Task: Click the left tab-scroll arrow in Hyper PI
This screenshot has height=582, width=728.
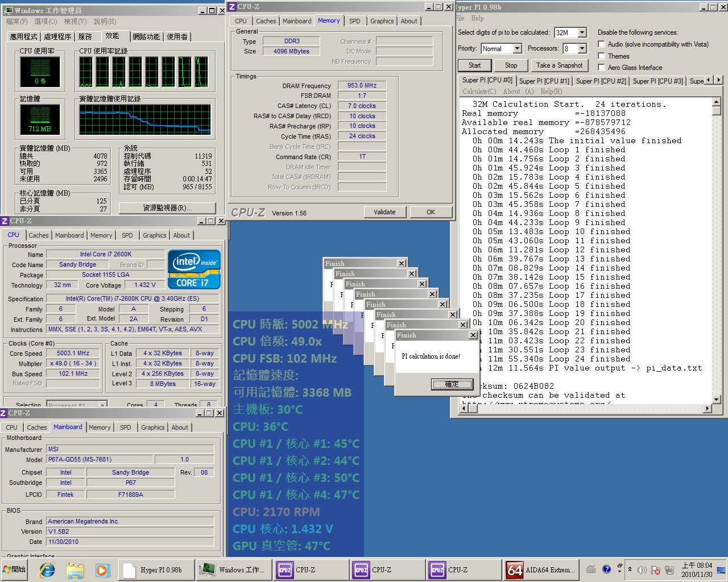Action: (709, 80)
